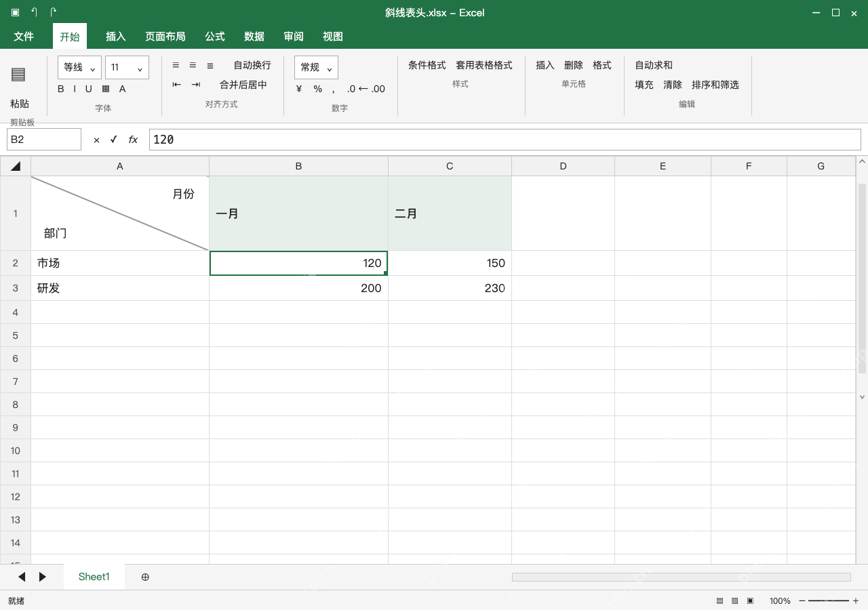
Task: Open the 文件 menu
Action: [x=24, y=37]
